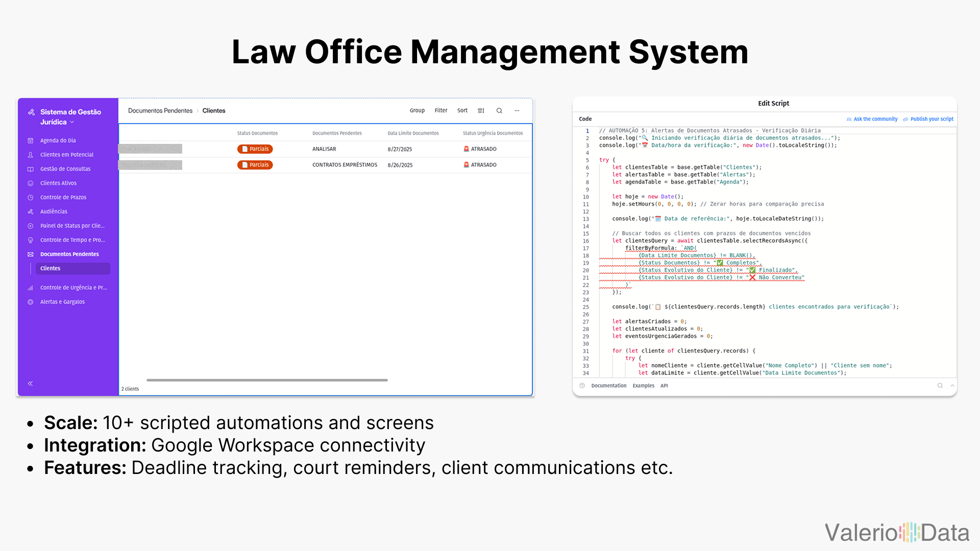This screenshot has height=551, width=980.
Task: Click the Documentos Pendentes column header
Action: (337, 133)
